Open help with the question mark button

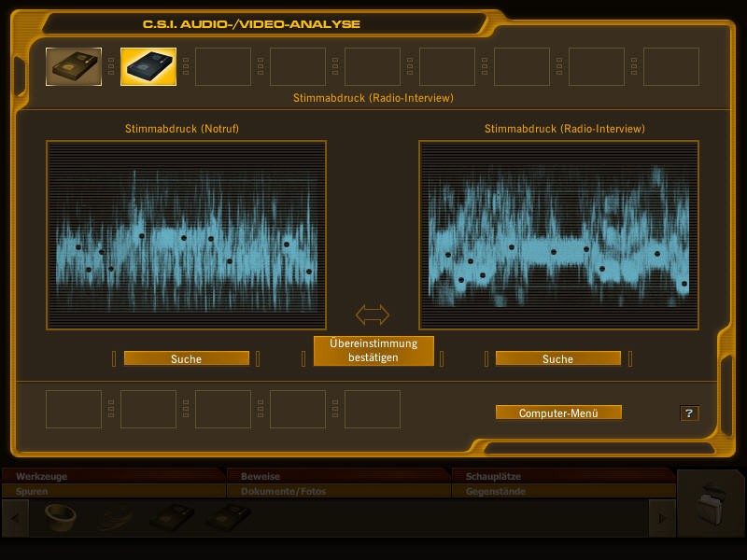689,413
